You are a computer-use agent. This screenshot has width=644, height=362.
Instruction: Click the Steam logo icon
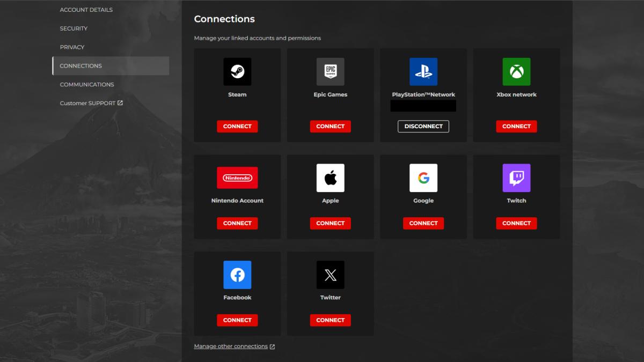(237, 72)
